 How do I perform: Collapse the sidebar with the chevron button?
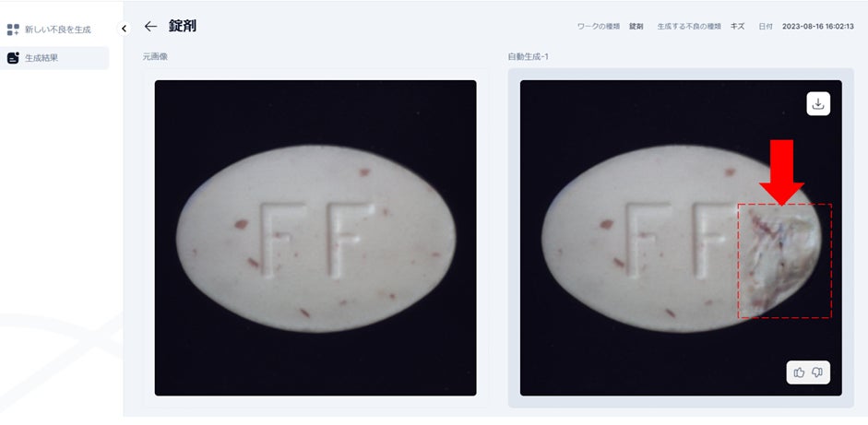[124, 29]
